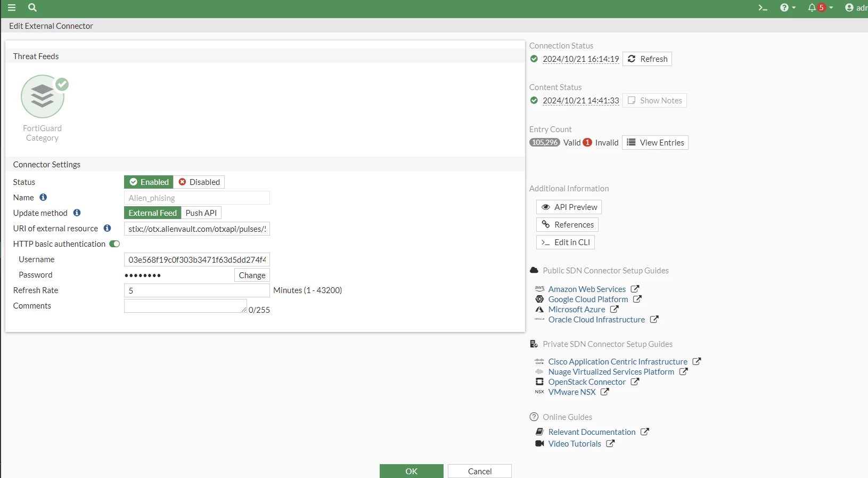Click Cancel button

tap(480, 471)
